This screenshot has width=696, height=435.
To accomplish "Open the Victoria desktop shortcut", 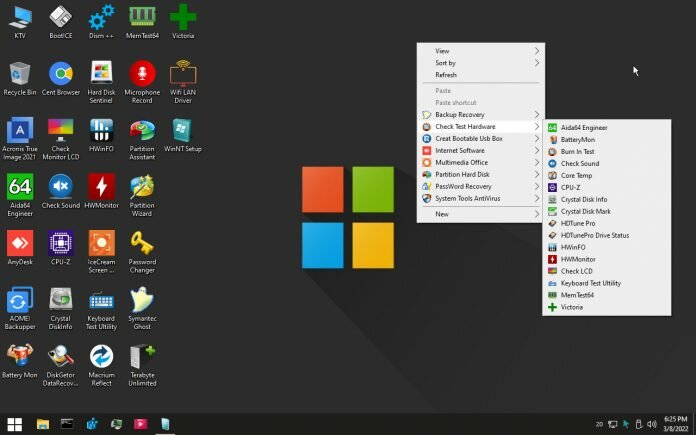I will [x=183, y=21].
